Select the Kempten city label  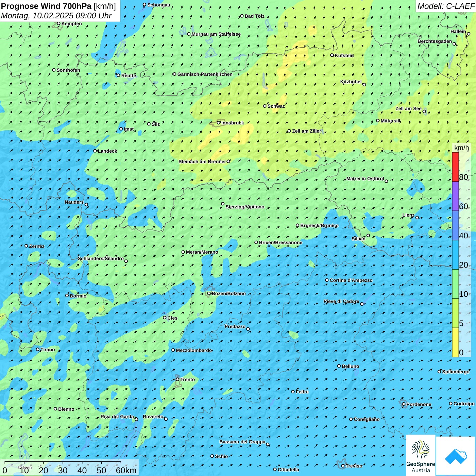pyautogui.click(x=72, y=23)
